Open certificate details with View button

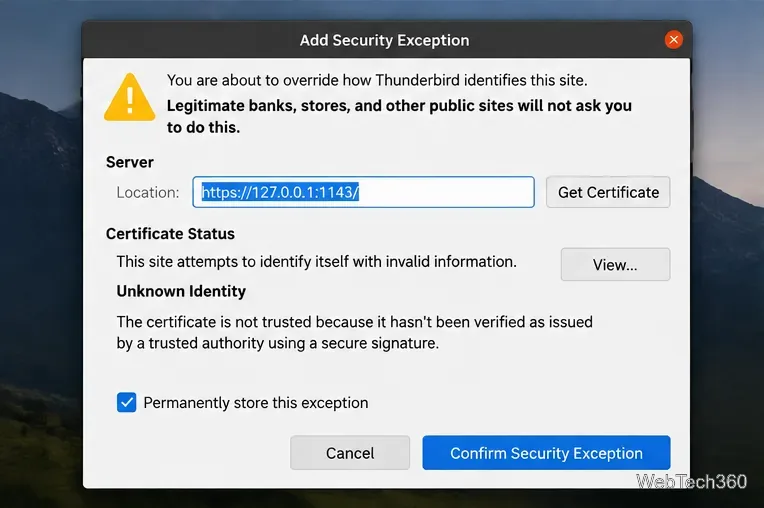point(615,264)
